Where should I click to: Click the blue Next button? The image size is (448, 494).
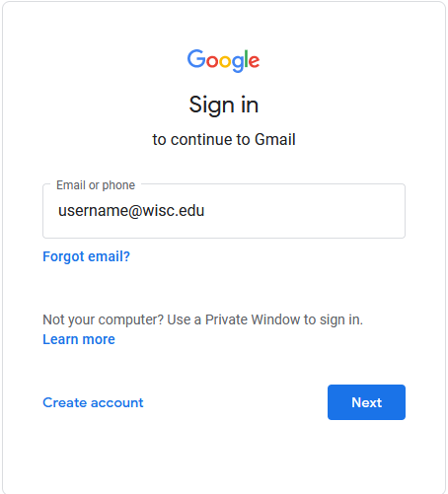[366, 402]
